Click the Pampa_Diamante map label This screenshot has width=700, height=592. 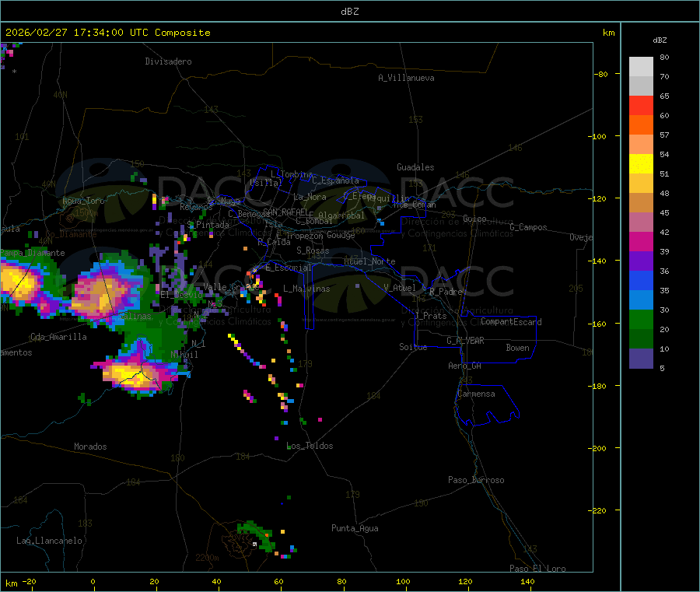[33, 253]
